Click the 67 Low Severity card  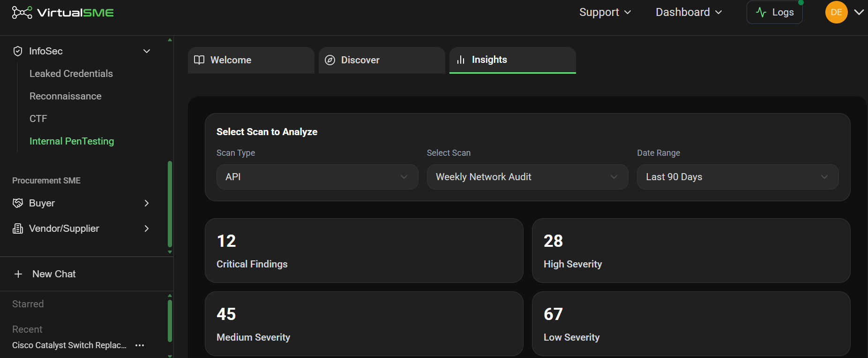(691, 324)
